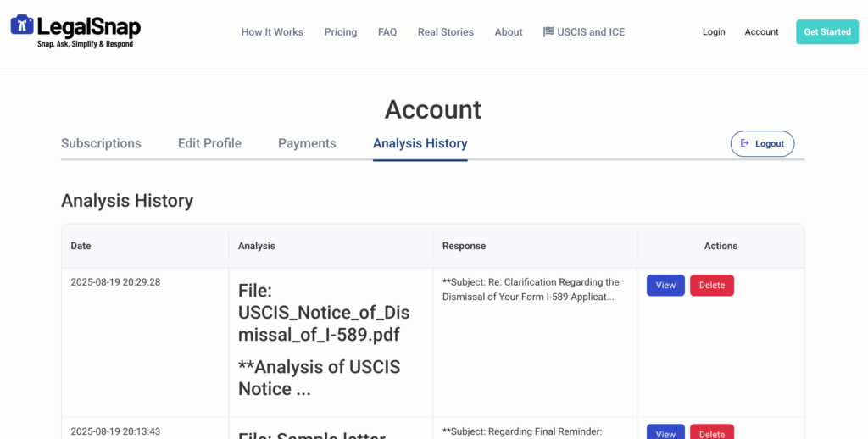
Task: Click the "Regarding Final Reminder" response text
Action: pyautogui.click(x=522, y=431)
